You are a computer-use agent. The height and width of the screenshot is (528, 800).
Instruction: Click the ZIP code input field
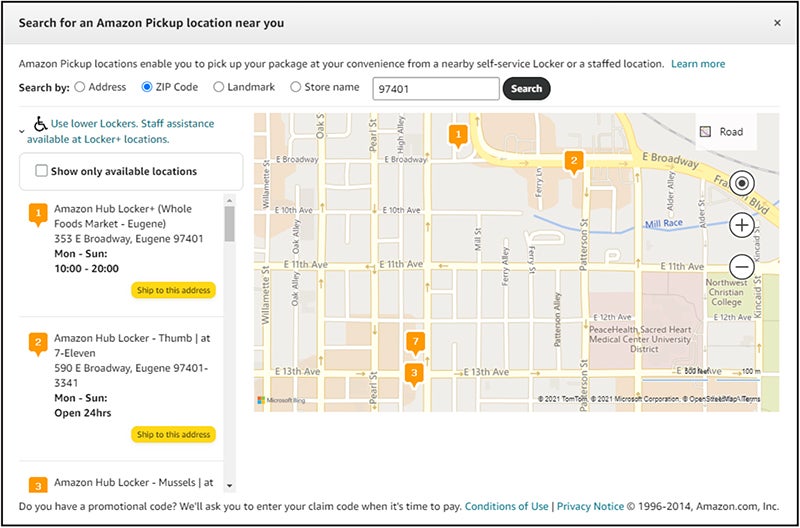click(x=436, y=89)
